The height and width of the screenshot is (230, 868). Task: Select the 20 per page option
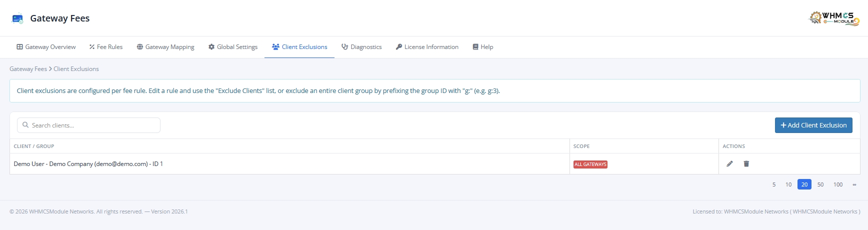click(x=804, y=184)
